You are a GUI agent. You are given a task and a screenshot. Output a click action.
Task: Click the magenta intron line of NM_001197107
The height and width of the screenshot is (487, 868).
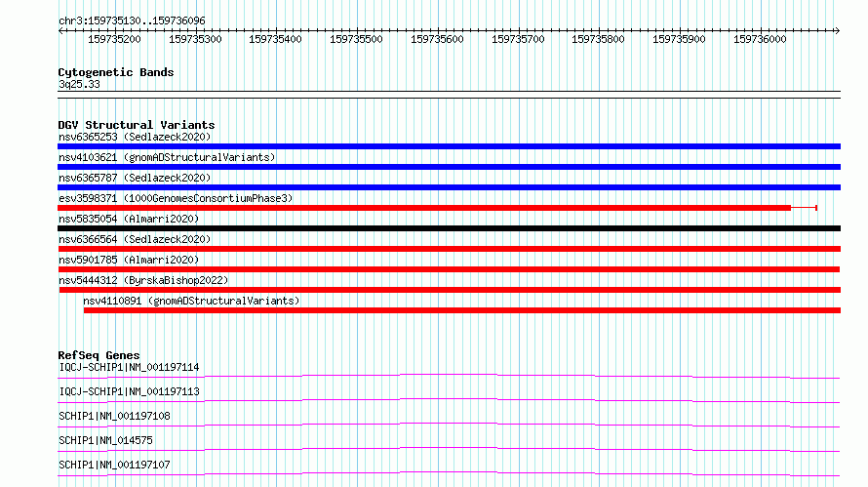coord(449,473)
